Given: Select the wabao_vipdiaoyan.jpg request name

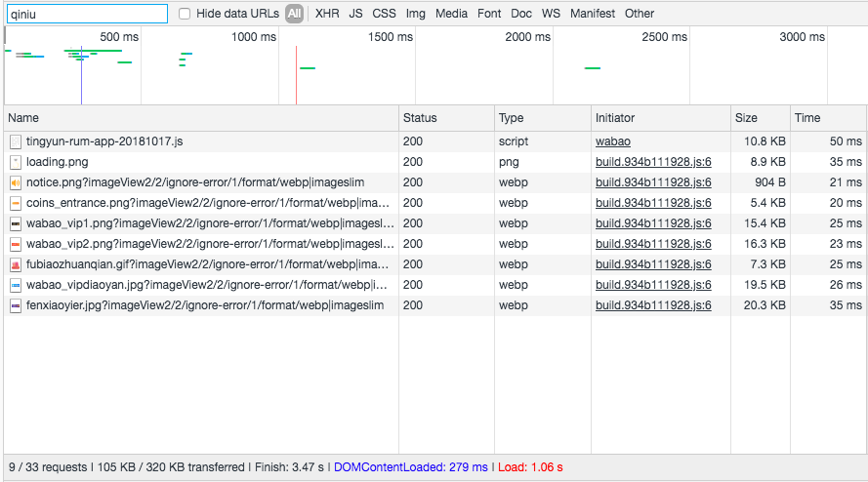Looking at the screenshot, I should tap(206, 285).
